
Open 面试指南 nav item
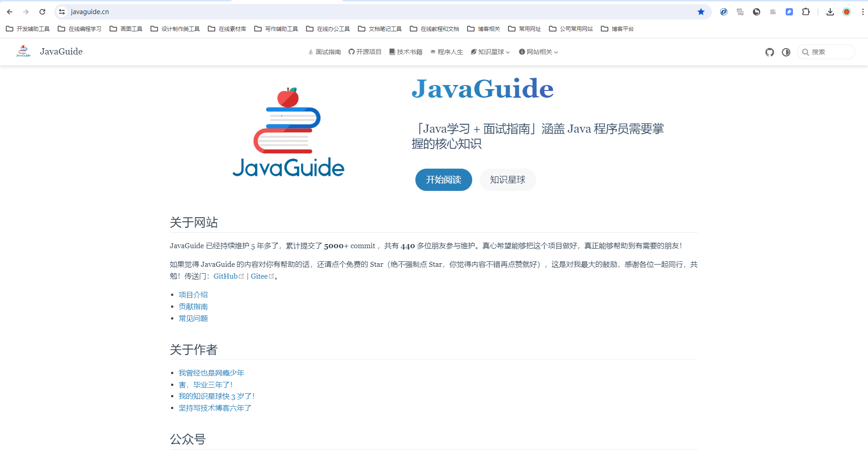(324, 52)
